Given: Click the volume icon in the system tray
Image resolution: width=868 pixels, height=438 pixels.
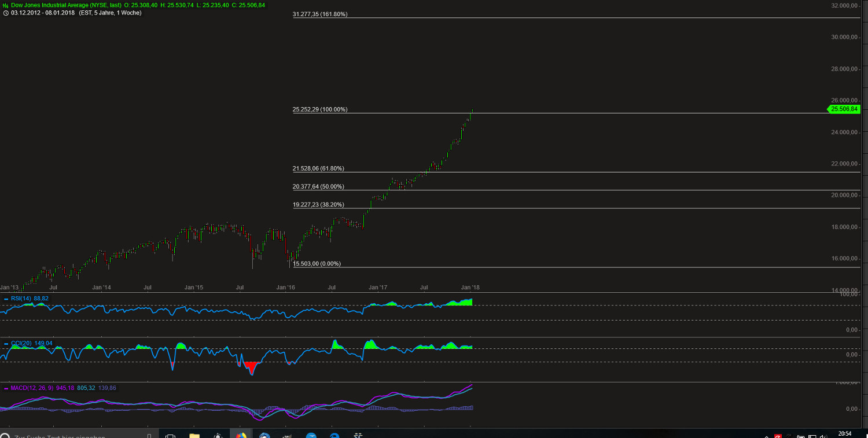Looking at the screenshot, I should (823, 435).
